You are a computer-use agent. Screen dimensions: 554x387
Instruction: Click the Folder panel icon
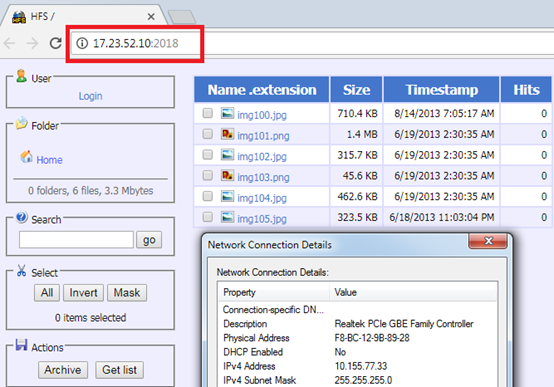coord(22,123)
